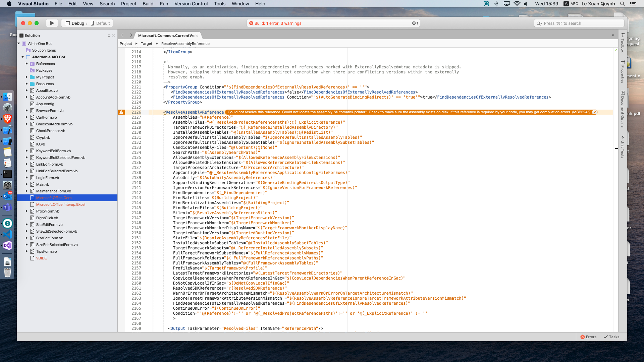Open the Project menu
Viewport: 644px width, 362px height.
click(x=129, y=4)
